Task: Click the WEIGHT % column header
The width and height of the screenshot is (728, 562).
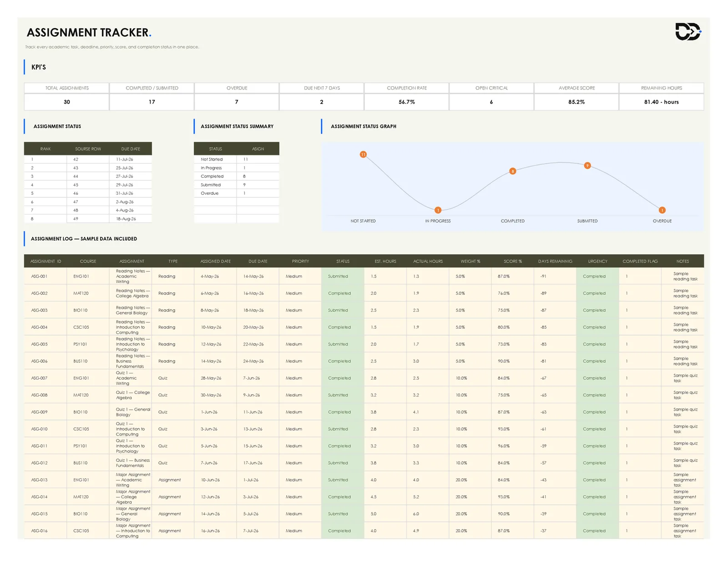Action: [470, 261]
